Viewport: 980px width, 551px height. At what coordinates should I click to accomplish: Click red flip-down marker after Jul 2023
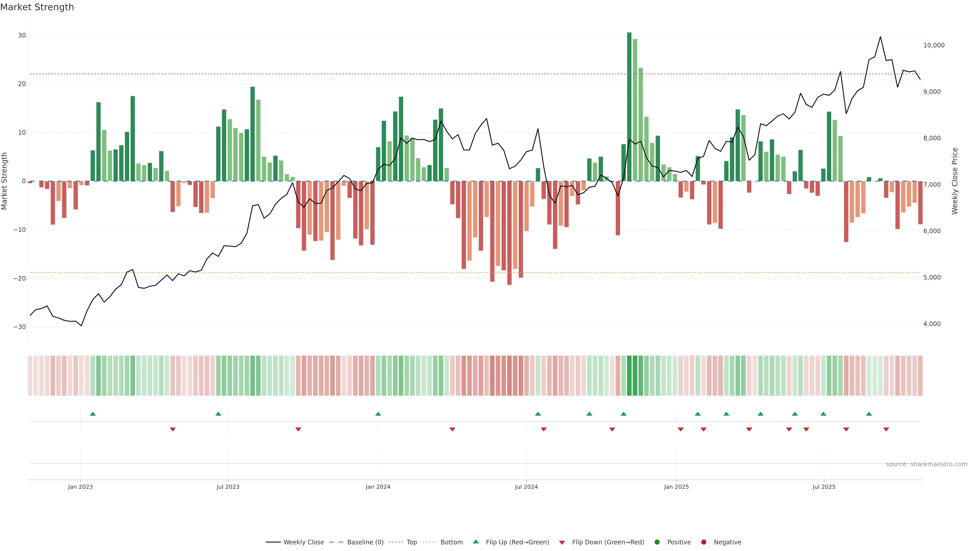pos(298,429)
